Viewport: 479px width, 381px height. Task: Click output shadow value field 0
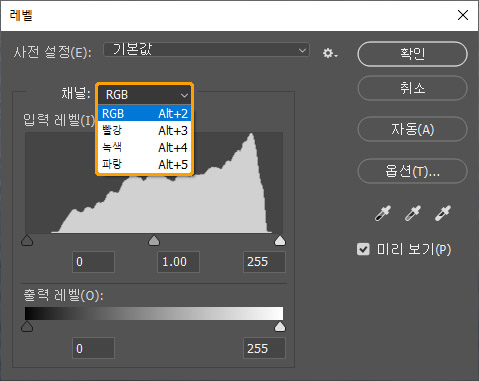tap(94, 348)
